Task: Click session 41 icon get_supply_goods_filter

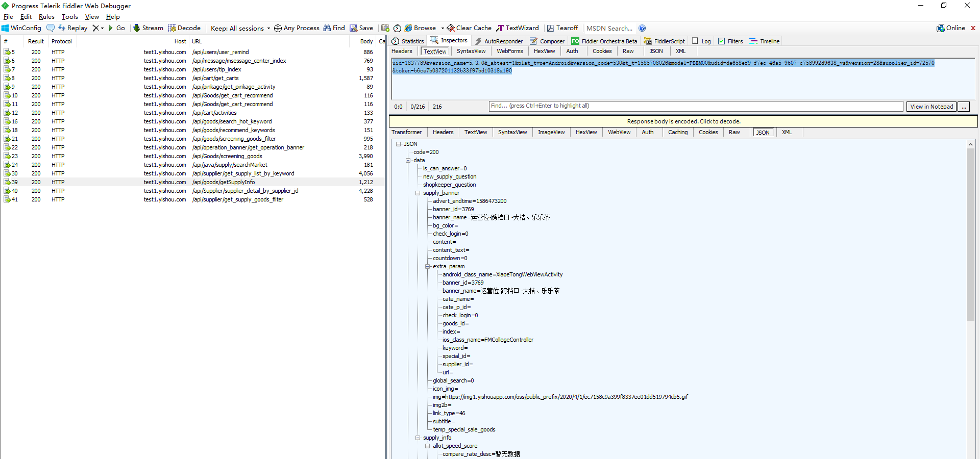Action: (7, 199)
